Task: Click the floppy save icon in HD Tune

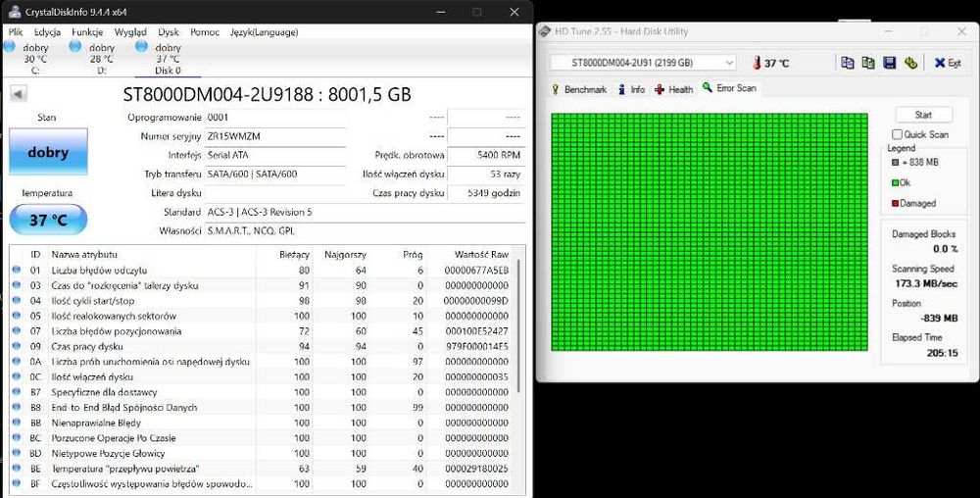Action: coord(890,63)
